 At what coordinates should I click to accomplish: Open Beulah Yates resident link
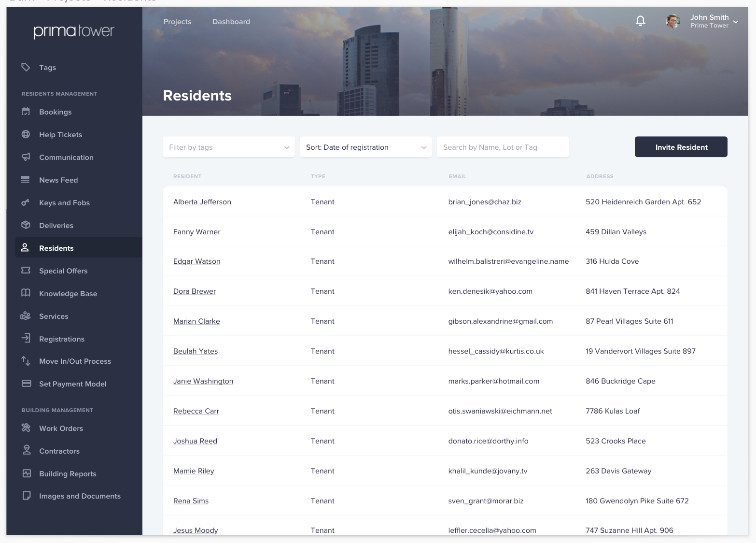(196, 351)
